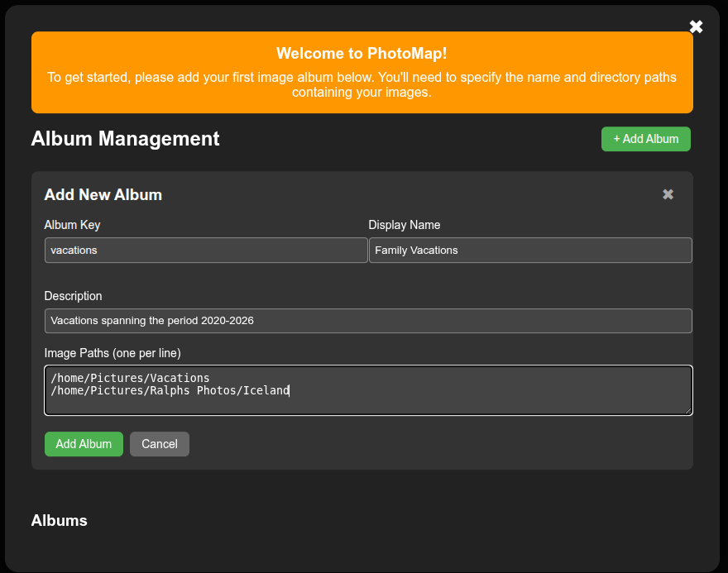728x573 pixels.
Task: Click the Display Name field with Family Vacations
Action: (530, 250)
